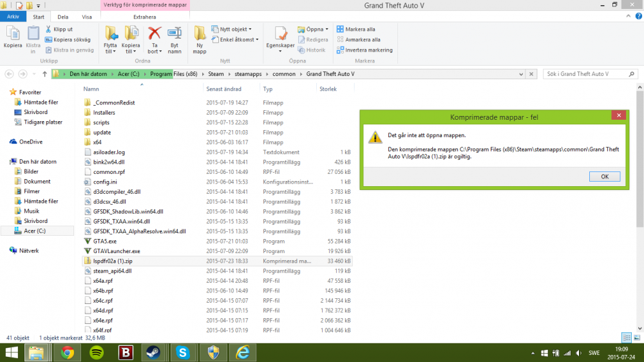
Task: Open Skype from the taskbar
Action: point(182,352)
